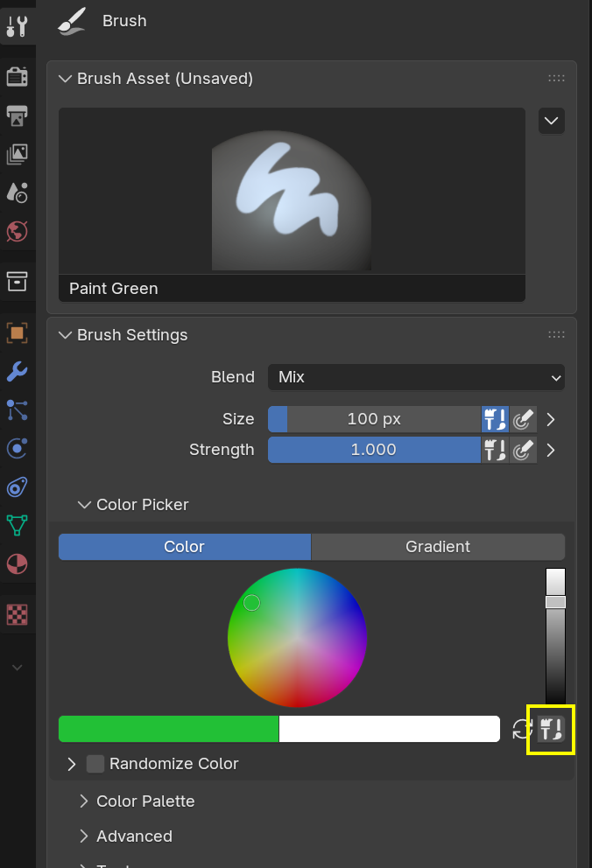The width and height of the screenshot is (592, 868).
Task: Toggle unified brush size across tools
Action: tap(495, 419)
